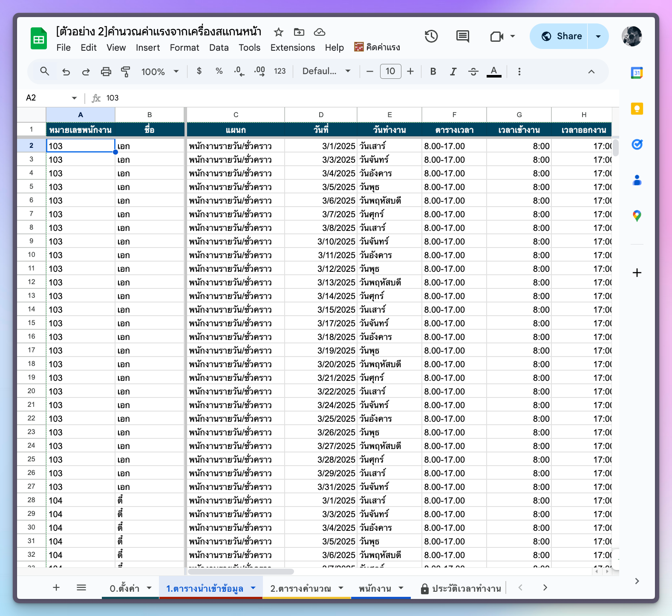Open Google Keep in side panel
Screen dimensions: 672x616
637,109
